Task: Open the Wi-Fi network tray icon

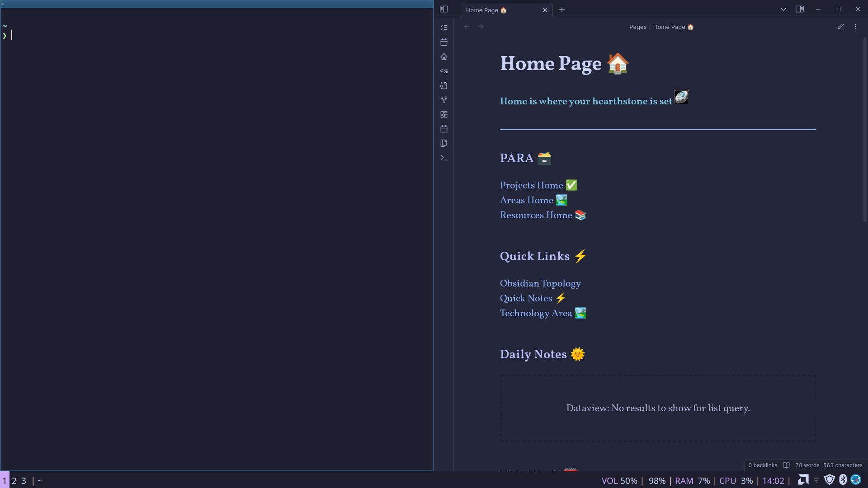Action: [816, 480]
